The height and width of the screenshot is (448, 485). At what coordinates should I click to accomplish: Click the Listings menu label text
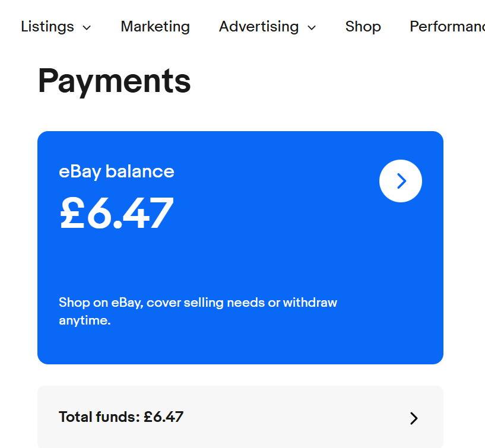coord(47,27)
